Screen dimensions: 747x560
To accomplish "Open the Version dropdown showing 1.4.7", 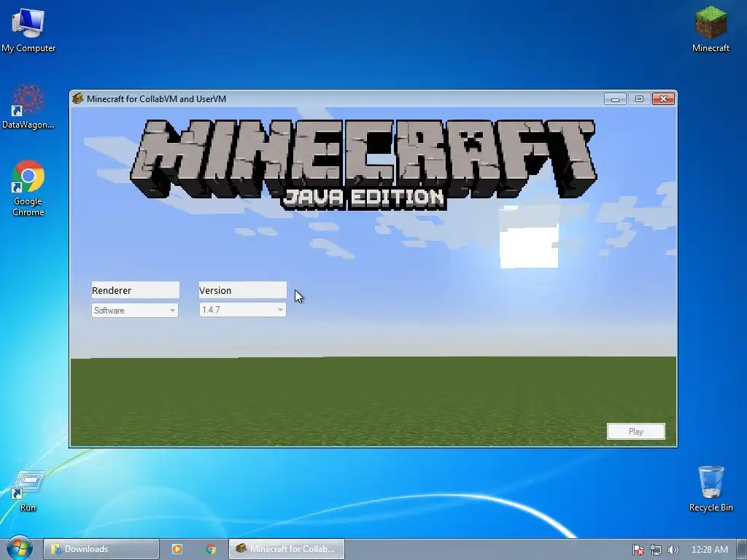I will (x=242, y=310).
